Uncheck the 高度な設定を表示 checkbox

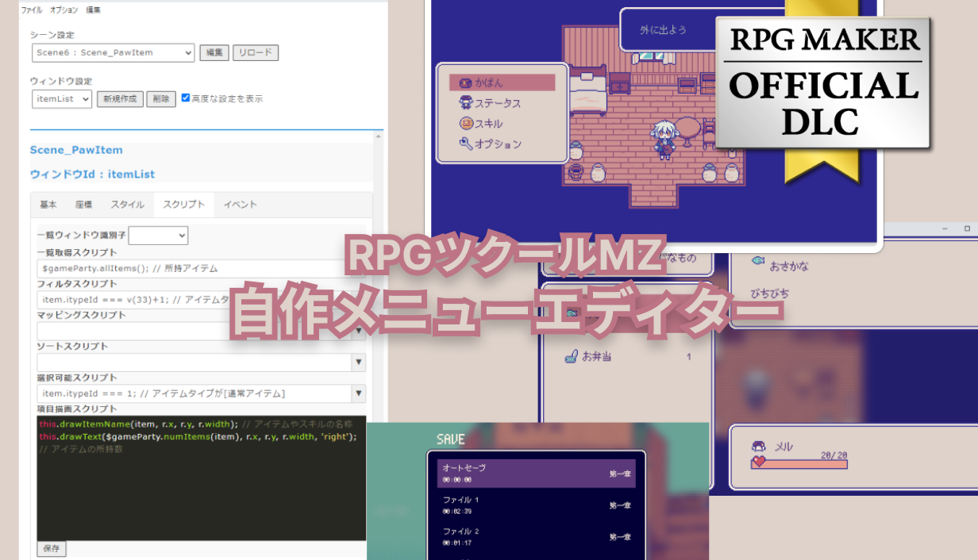coord(186,98)
